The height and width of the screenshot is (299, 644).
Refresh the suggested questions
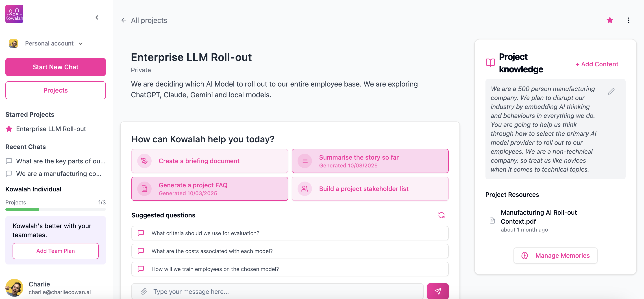point(442,215)
